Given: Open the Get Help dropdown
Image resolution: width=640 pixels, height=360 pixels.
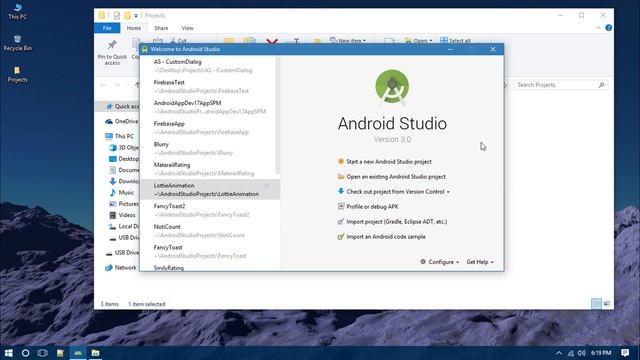Looking at the screenshot, I should [480, 262].
